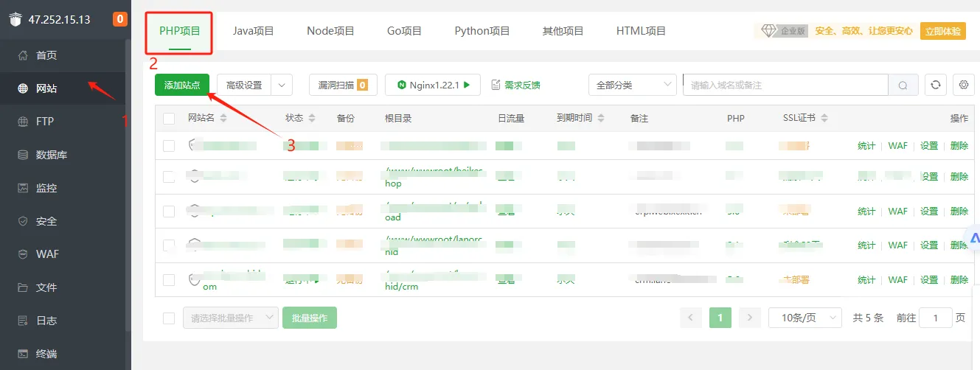Click the 立即体验 orange button
This screenshot has height=370, width=980.
point(943,31)
